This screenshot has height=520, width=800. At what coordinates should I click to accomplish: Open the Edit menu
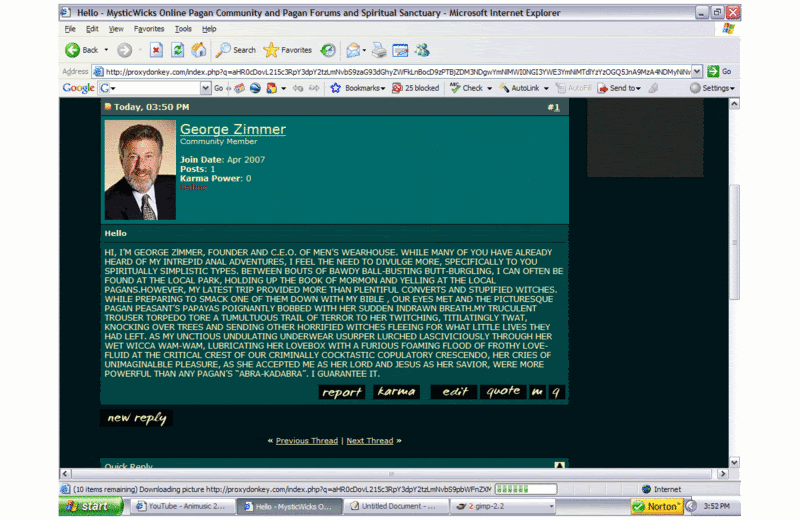pyautogui.click(x=92, y=29)
